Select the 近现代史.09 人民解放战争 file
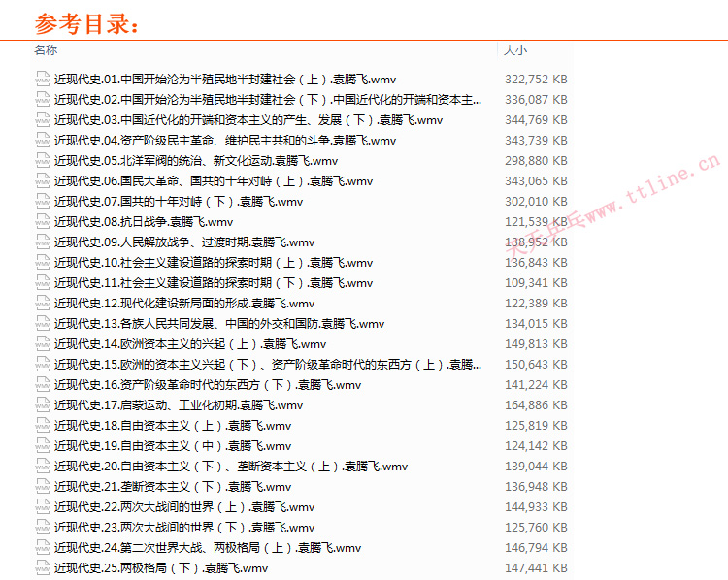 [x=183, y=242]
